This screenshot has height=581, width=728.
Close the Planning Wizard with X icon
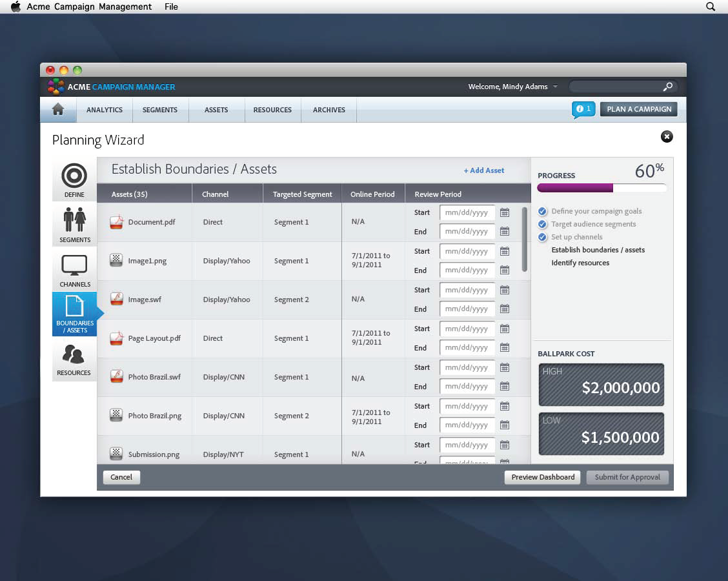coord(667,137)
